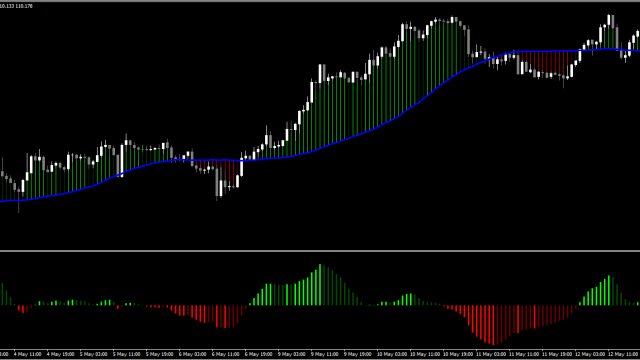Image resolution: width=640 pixels, height=360 pixels.
Task: Click the '4 May 19:00' time axis label
Action: 60,354
